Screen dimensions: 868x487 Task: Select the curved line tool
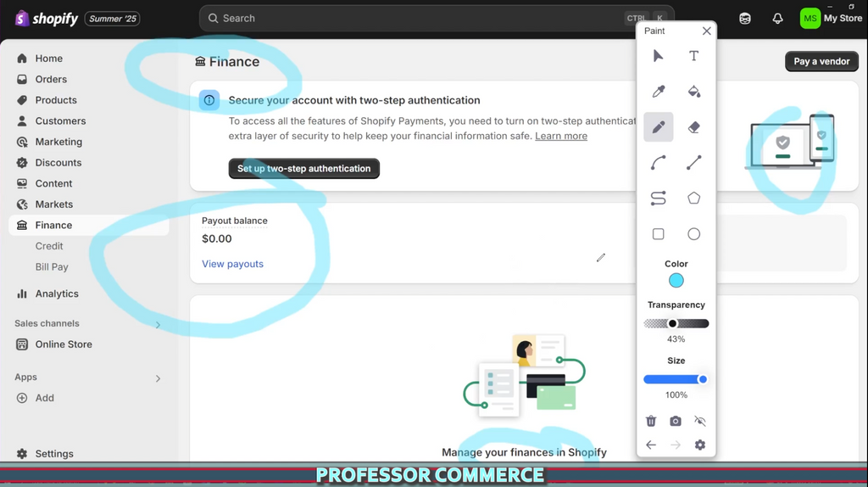pos(658,162)
